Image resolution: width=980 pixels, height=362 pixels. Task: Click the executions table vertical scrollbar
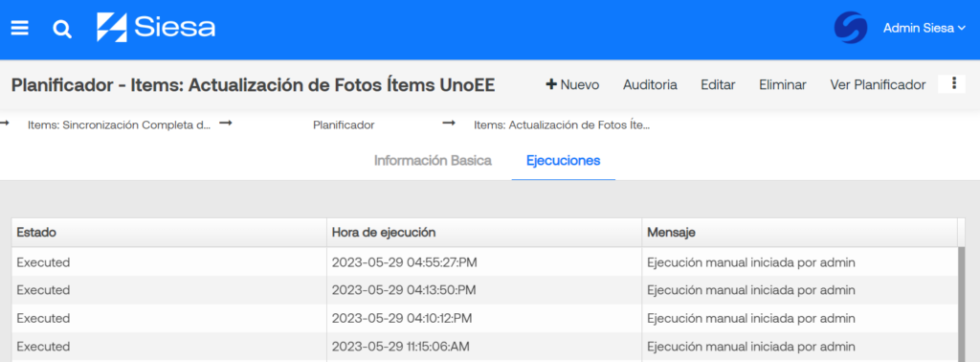coord(961,305)
